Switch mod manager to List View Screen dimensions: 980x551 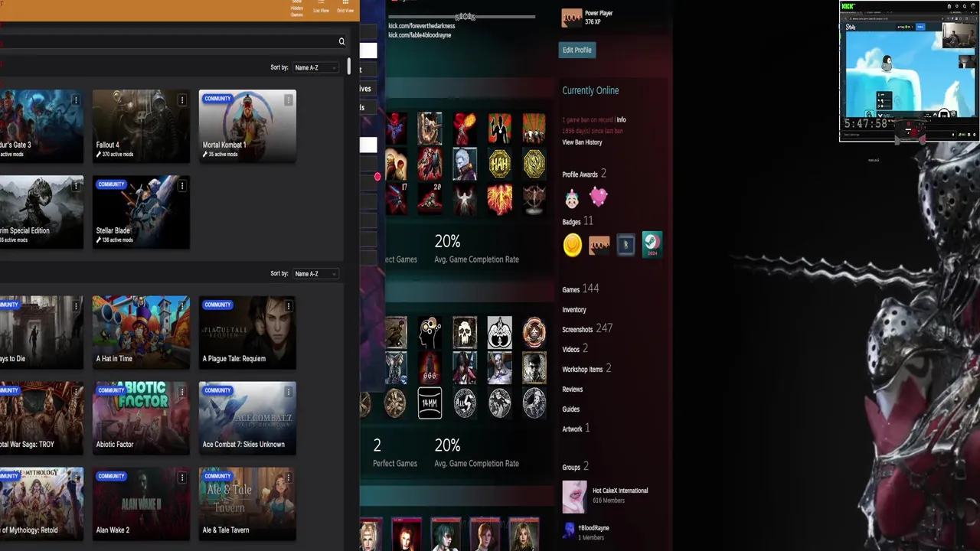pyautogui.click(x=321, y=7)
